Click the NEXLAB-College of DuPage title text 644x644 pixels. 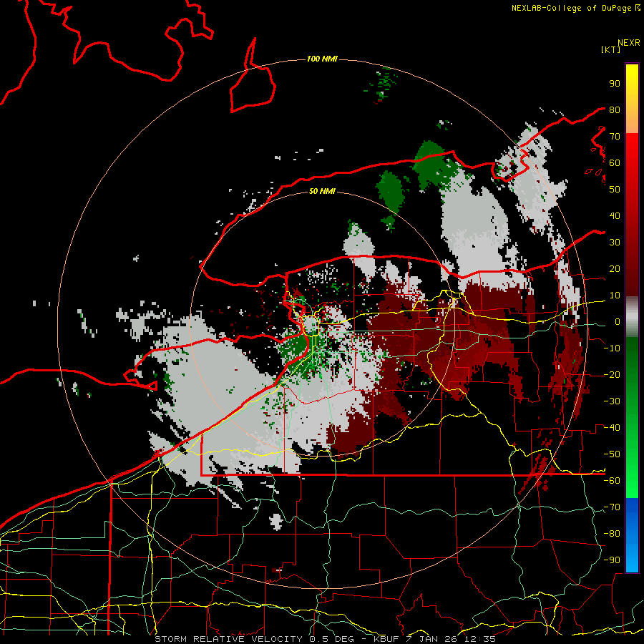(x=572, y=8)
